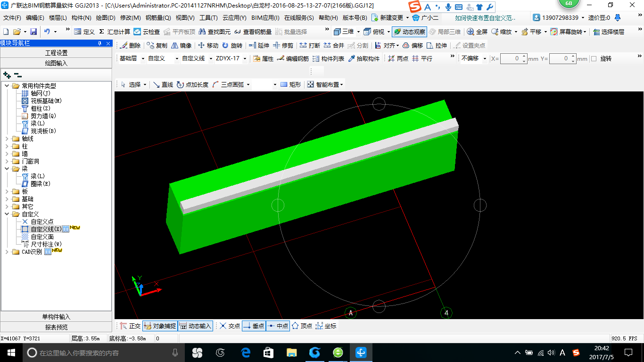Open the ZDYX-17 component dropdown
Screen dimensions: 644x362
coord(245,59)
